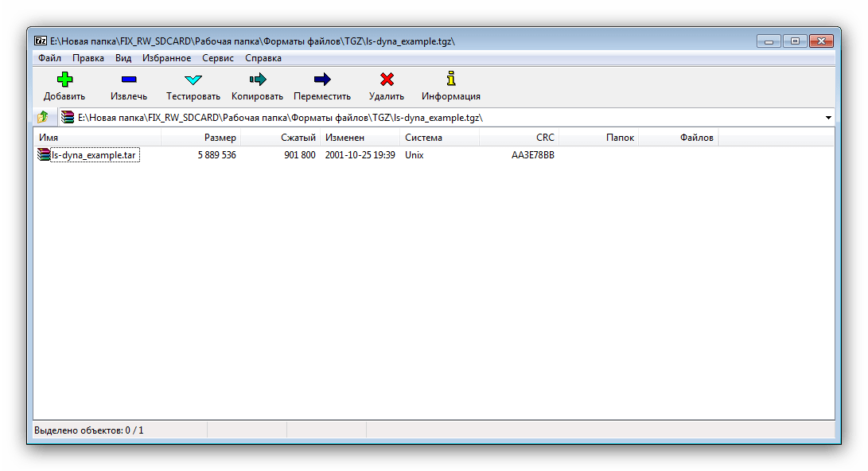Viewport: 868px width, 471px height.
Task: Minimize the 7-Zip window
Action: click(x=769, y=41)
